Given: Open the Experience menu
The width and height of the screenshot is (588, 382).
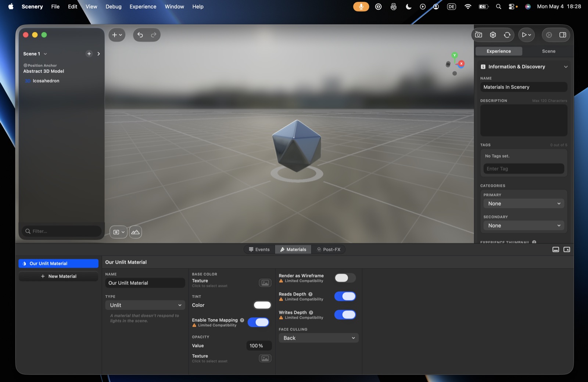Looking at the screenshot, I should tap(143, 7).
